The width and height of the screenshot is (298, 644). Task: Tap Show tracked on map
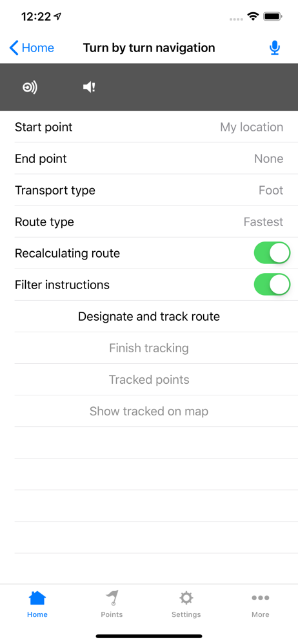(x=149, y=411)
